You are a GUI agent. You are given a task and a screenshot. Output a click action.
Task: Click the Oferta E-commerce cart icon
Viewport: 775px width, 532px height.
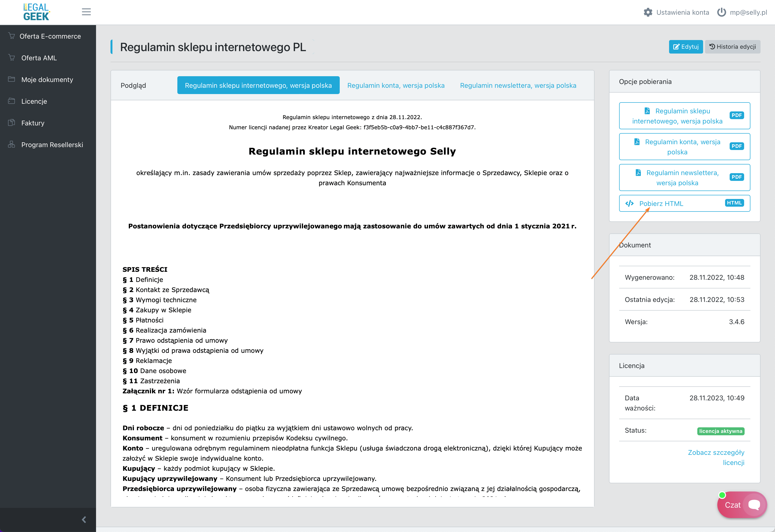coord(12,36)
